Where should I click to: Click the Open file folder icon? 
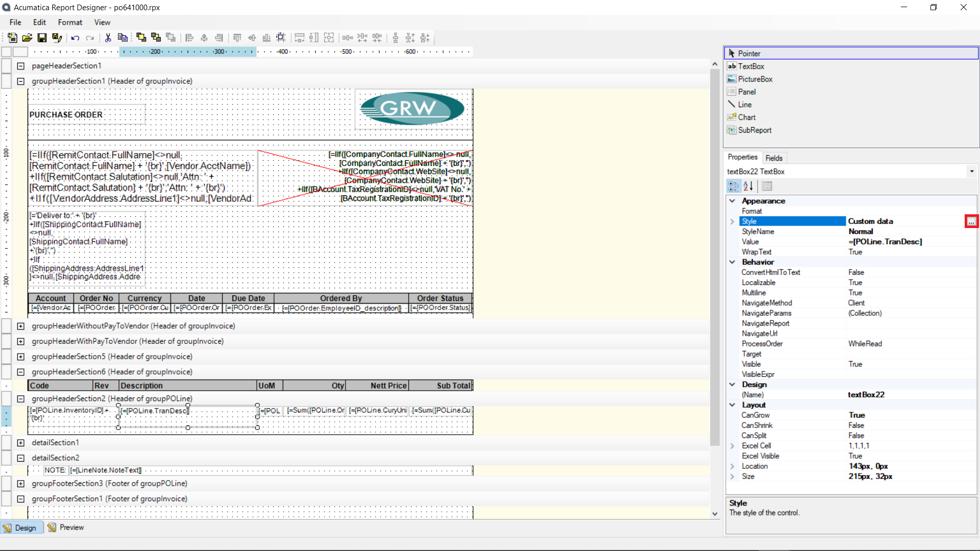click(x=27, y=38)
